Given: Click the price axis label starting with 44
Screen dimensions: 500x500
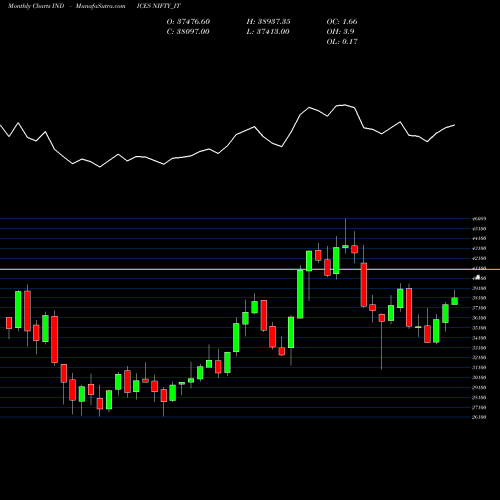Looking at the screenshot, I should [479, 238].
